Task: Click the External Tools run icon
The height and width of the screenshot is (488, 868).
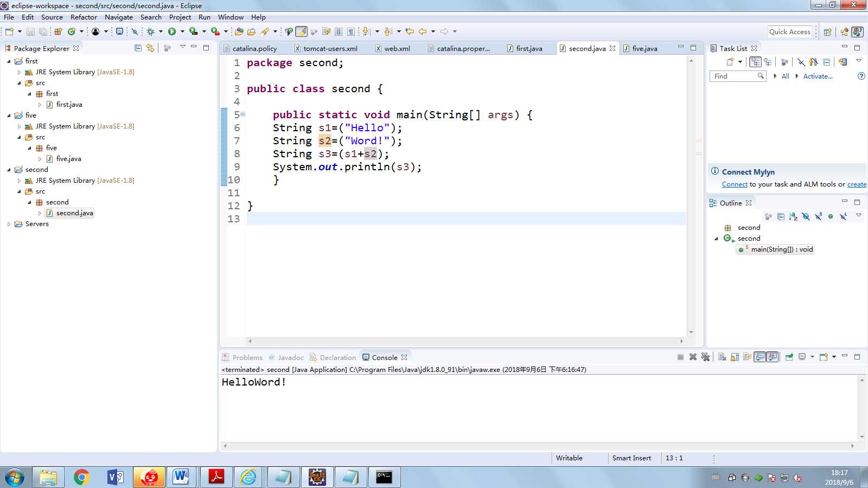Action: (215, 31)
